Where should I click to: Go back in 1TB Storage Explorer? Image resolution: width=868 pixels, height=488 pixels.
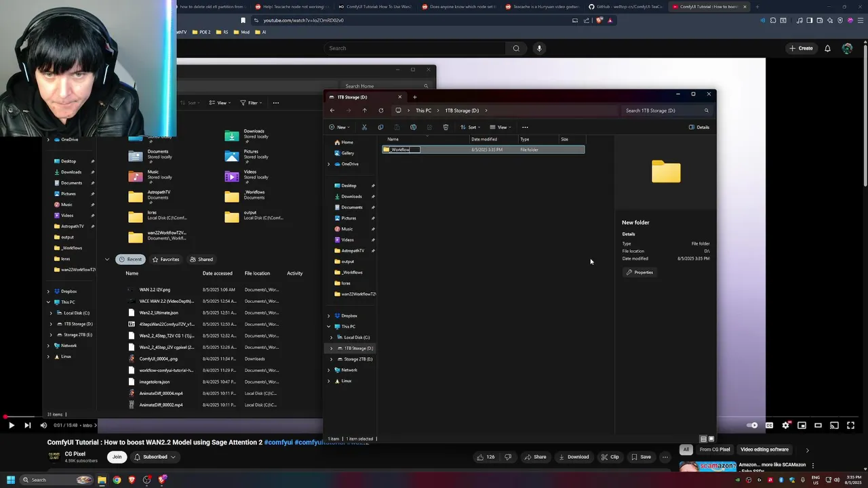pyautogui.click(x=332, y=110)
